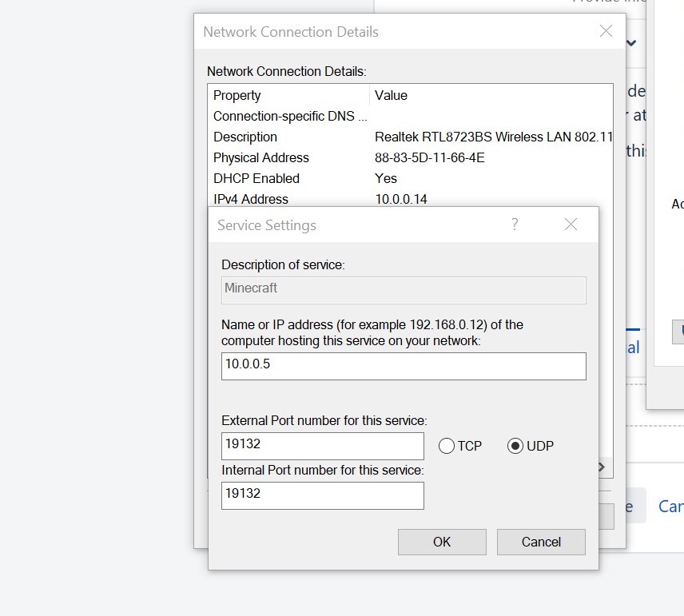Click the grayed Minecraft description field
This screenshot has height=616, width=684.
tap(403, 289)
